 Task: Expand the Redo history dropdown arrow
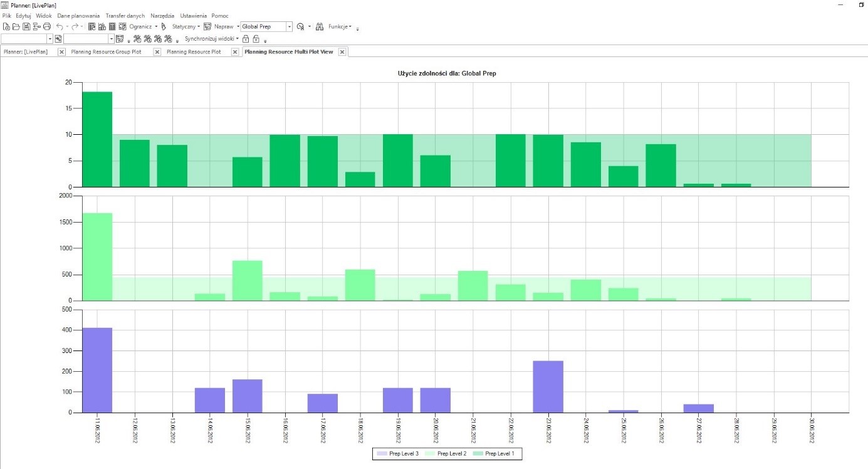(x=82, y=26)
